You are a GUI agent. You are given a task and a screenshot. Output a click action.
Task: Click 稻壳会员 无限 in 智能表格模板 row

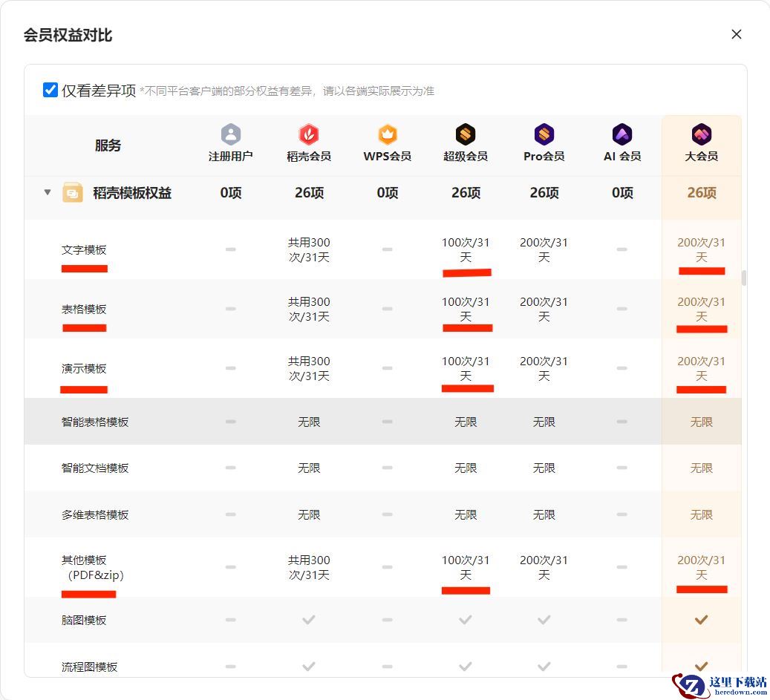coord(309,422)
